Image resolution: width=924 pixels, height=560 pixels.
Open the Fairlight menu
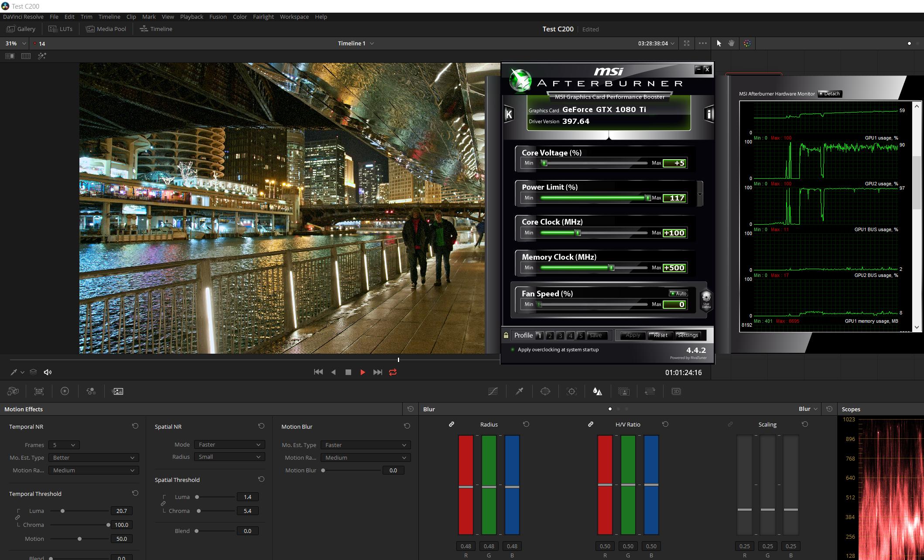(x=263, y=17)
